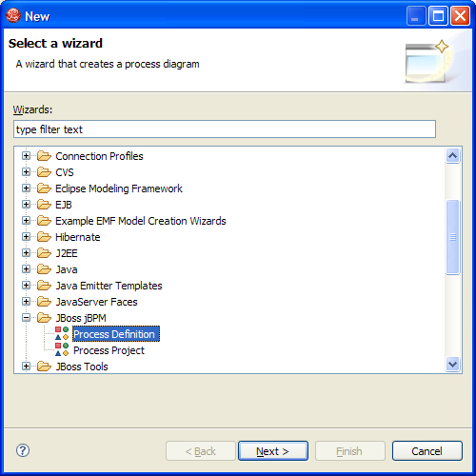This screenshot has height=476, width=476.
Task: Click the Hibernate folder icon
Action: [44, 237]
